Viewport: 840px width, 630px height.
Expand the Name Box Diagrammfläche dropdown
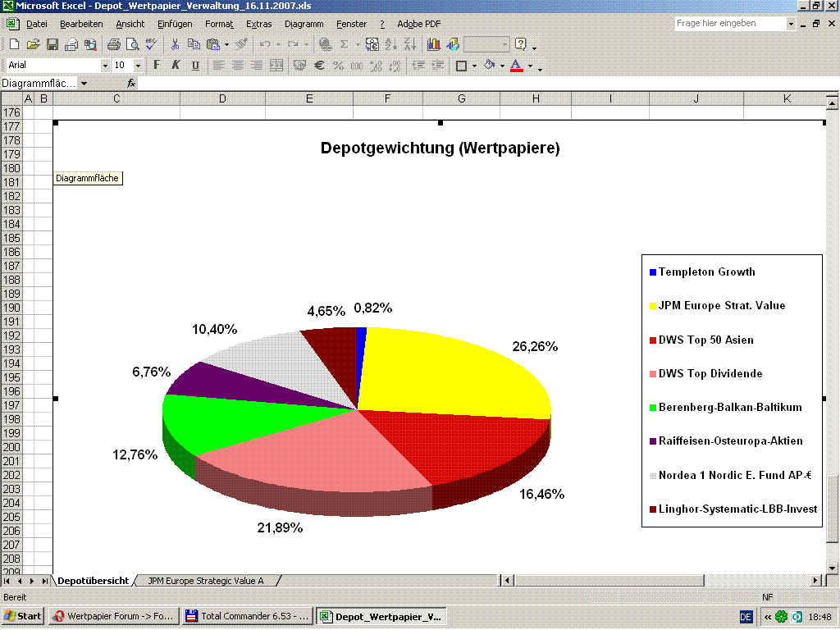[x=84, y=84]
